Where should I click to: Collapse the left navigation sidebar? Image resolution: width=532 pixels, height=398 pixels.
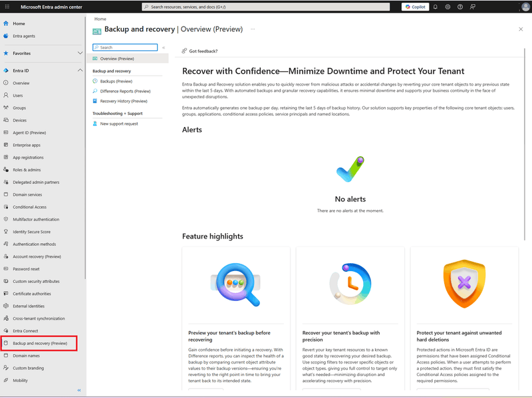pyautogui.click(x=79, y=390)
